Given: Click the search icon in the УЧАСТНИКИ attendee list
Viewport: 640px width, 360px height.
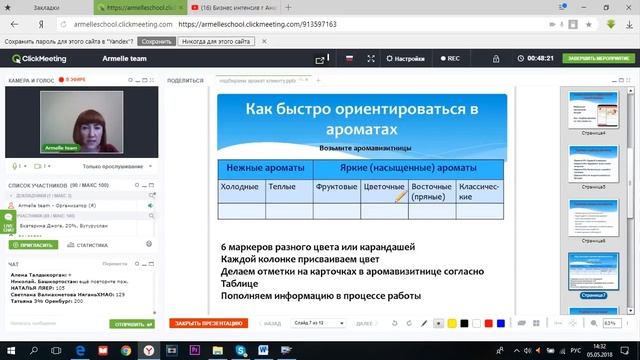Looking at the screenshot, I should click(x=151, y=216).
